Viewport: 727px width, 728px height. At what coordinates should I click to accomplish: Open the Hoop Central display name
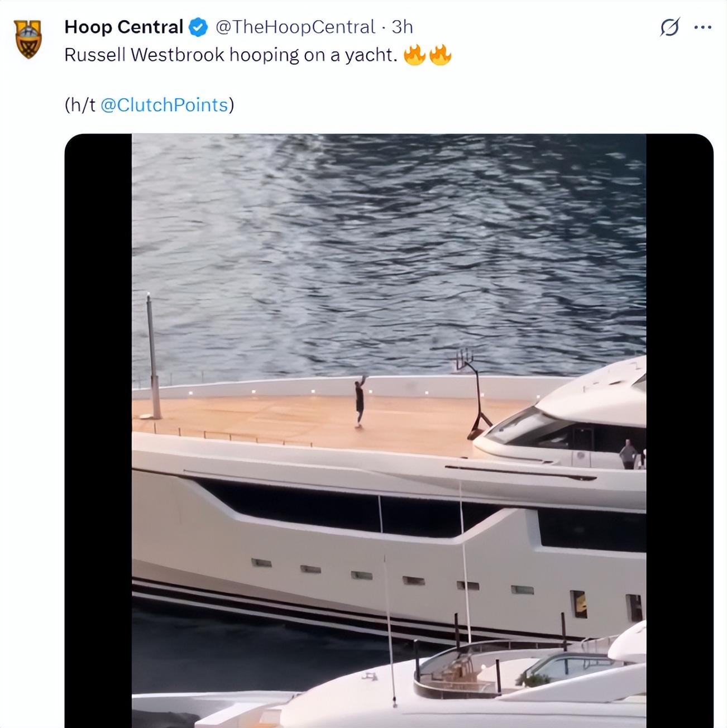pos(124,27)
